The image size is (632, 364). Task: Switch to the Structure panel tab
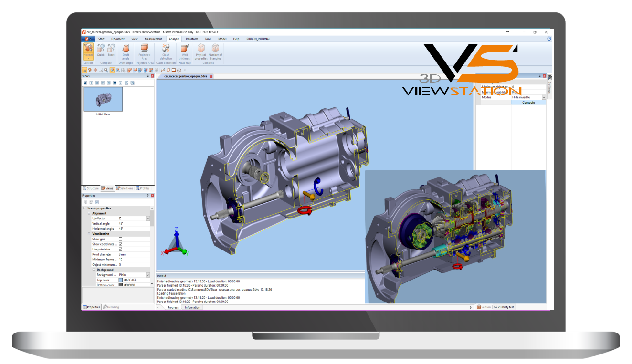click(91, 188)
